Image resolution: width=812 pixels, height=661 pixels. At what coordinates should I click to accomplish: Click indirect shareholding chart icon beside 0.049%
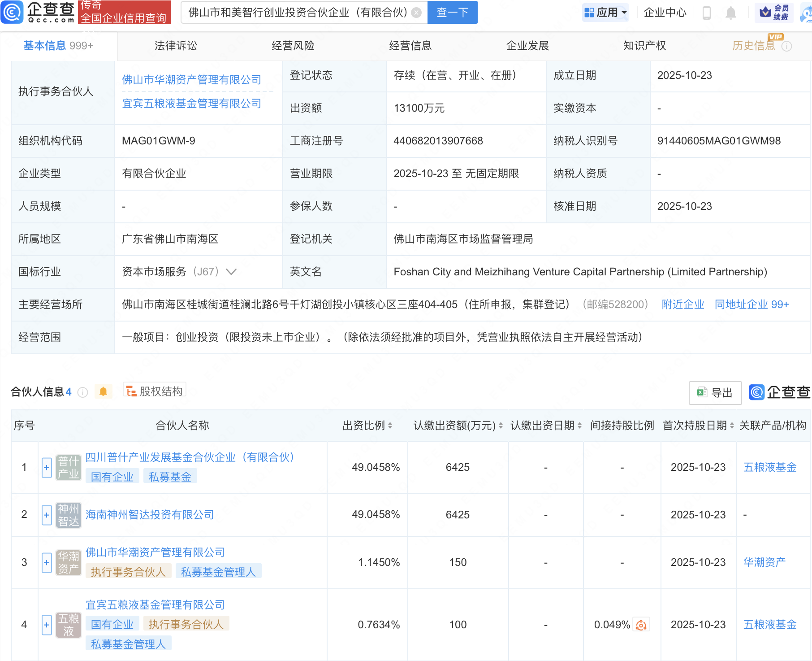point(641,625)
